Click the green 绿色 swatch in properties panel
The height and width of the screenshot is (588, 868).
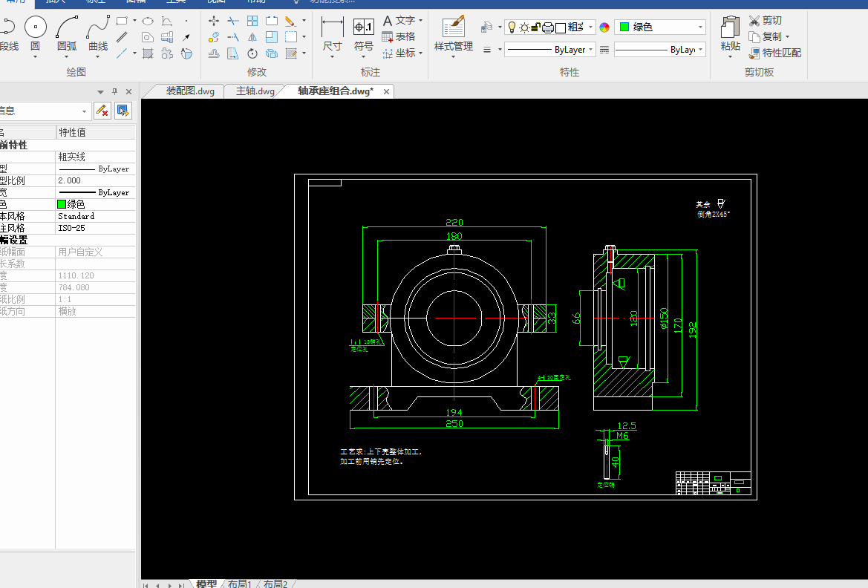click(x=62, y=204)
